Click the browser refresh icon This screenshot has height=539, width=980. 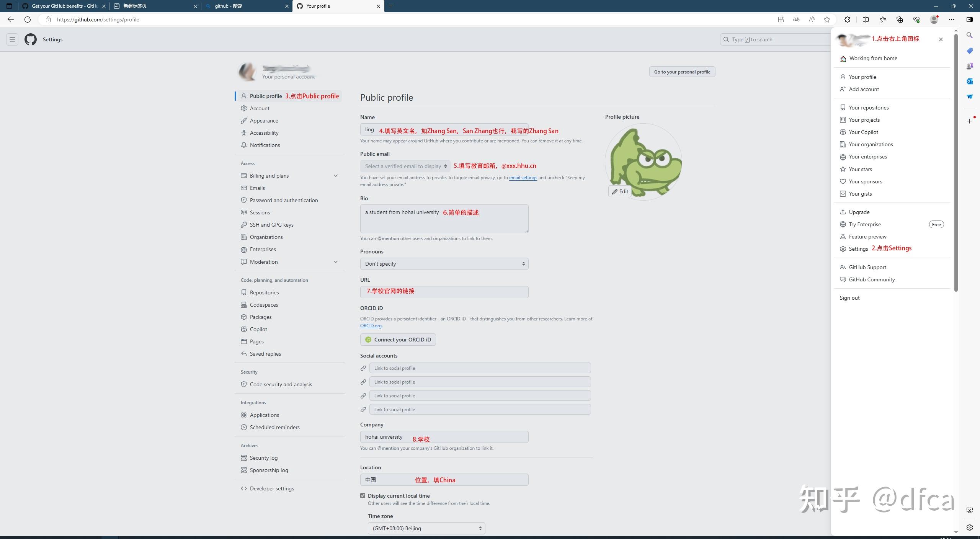(x=28, y=20)
